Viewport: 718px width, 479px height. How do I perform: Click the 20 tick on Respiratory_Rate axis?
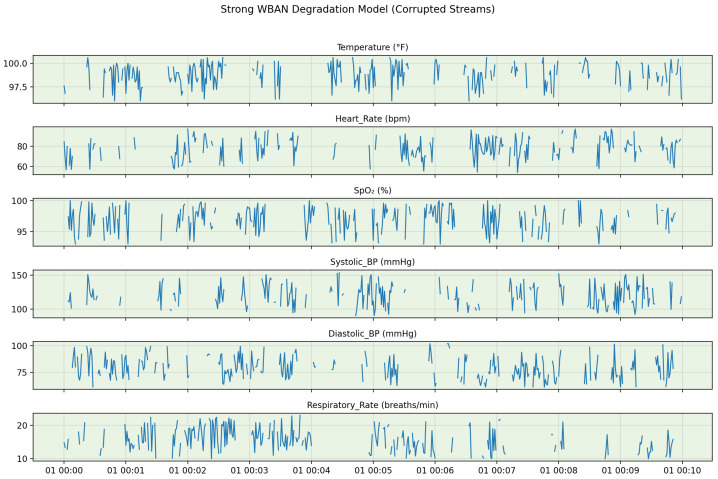click(x=22, y=425)
